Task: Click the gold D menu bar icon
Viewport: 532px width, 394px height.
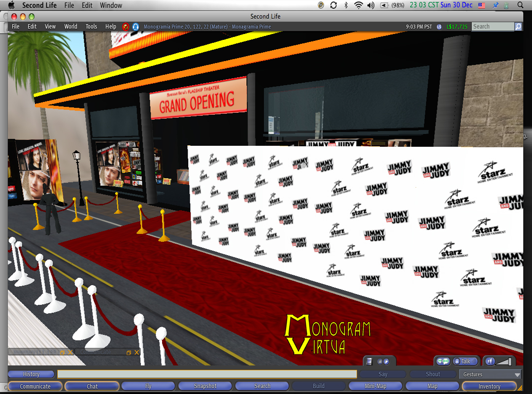Action: (321, 5)
